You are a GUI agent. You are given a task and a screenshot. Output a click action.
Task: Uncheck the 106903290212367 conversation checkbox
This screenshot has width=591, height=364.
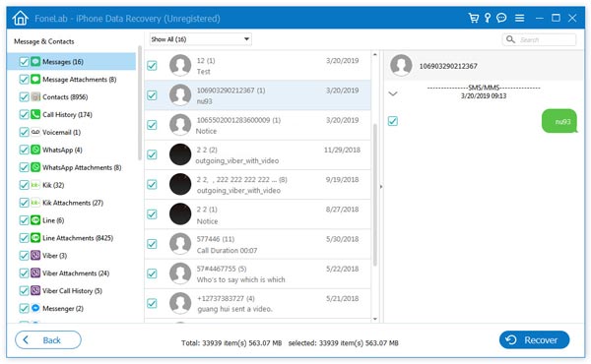point(152,95)
